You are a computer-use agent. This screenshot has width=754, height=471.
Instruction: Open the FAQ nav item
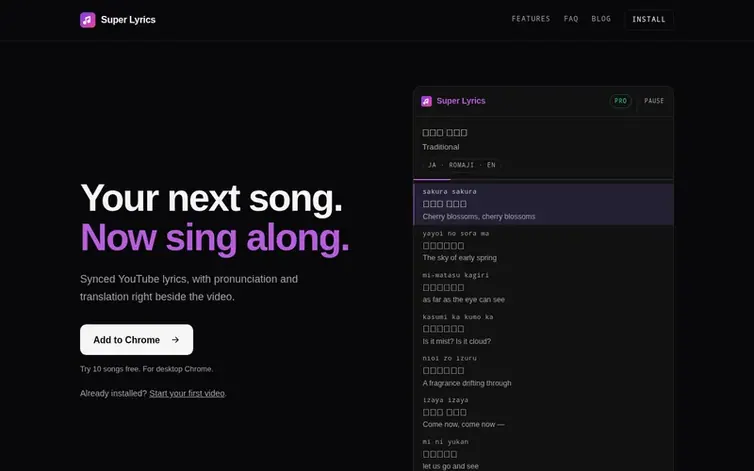[571, 19]
